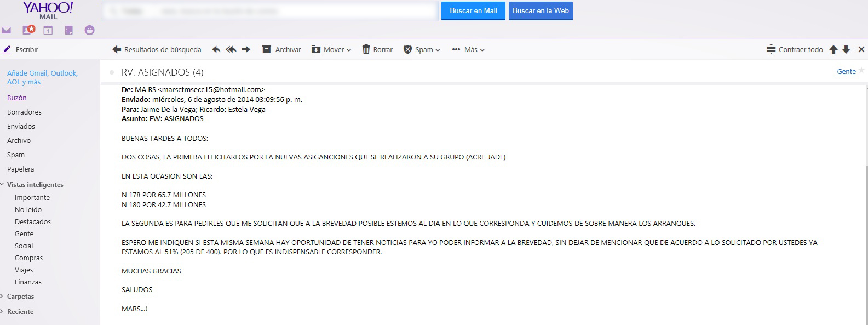Open the Calendar icon
868x325 pixels.
click(48, 31)
